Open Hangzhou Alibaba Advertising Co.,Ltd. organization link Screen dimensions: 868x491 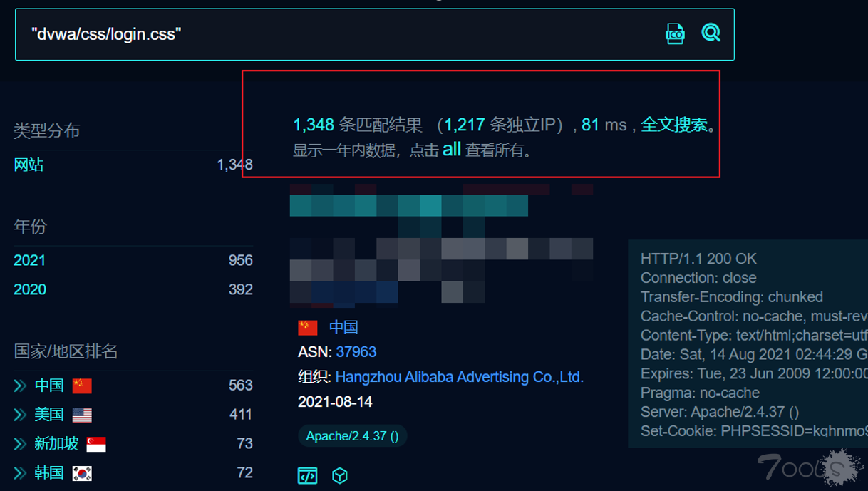[x=460, y=377]
